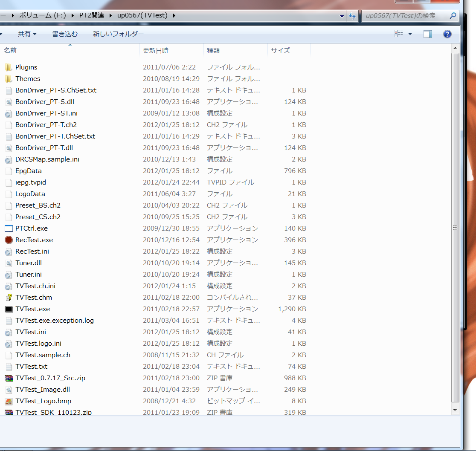
Task: Select Preset_BS.ch2 file name
Action: (x=38, y=205)
